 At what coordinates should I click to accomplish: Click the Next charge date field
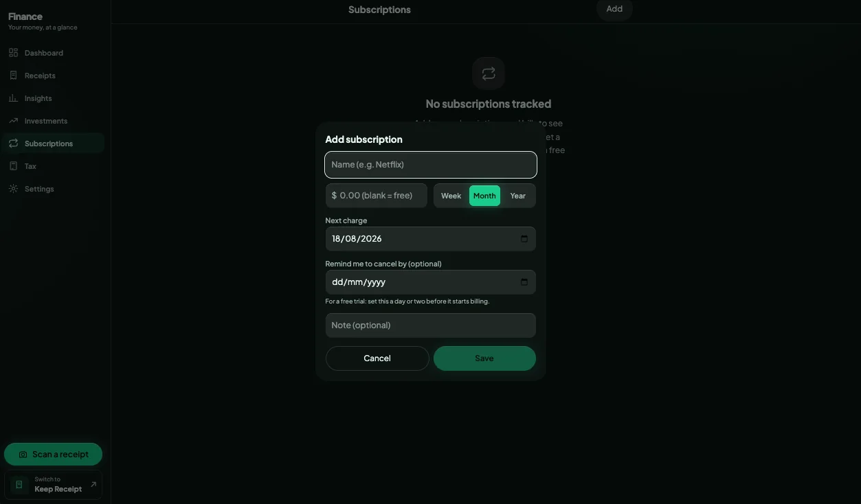pyautogui.click(x=431, y=239)
